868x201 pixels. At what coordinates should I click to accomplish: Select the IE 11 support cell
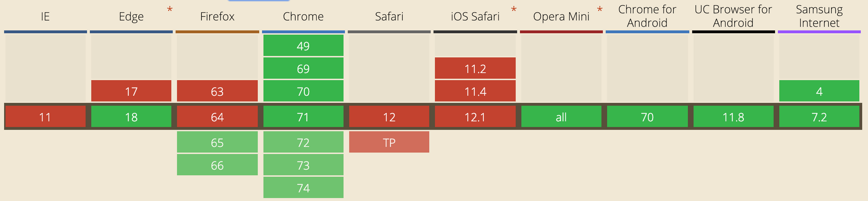(45, 117)
